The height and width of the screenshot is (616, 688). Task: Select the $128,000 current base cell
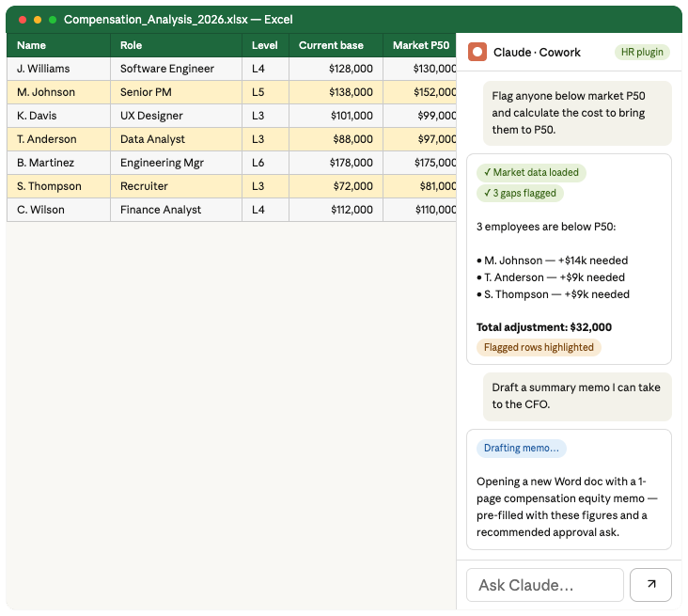tap(336, 69)
